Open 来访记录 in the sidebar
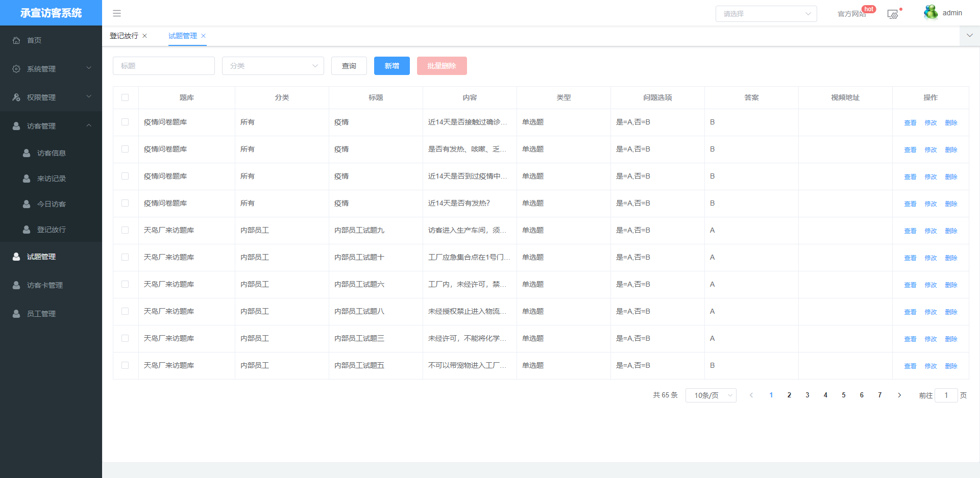 pyautogui.click(x=52, y=179)
